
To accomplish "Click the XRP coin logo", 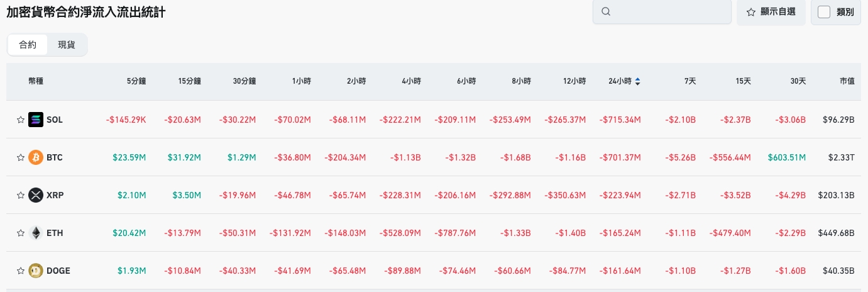I will pyautogui.click(x=36, y=195).
